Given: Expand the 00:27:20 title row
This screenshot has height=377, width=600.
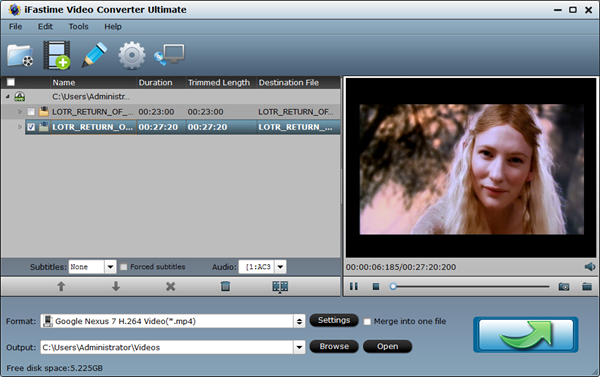Looking at the screenshot, I should click(x=20, y=127).
